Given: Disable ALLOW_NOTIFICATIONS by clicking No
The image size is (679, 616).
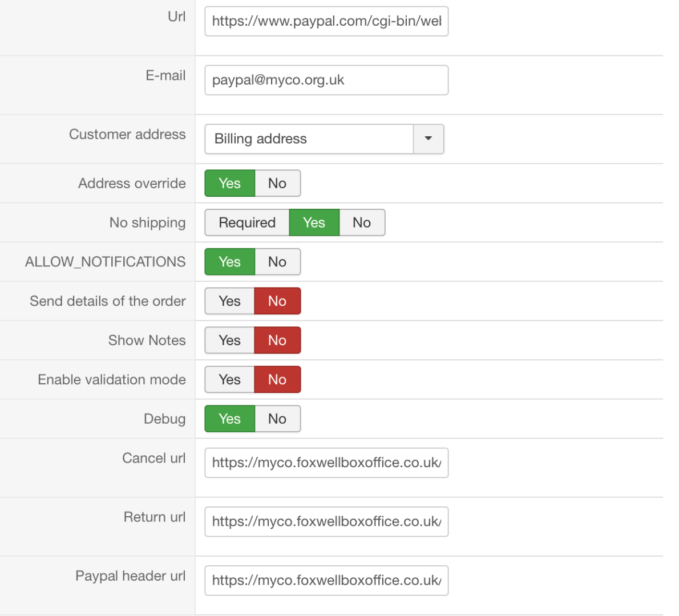Looking at the screenshot, I should 277,262.
